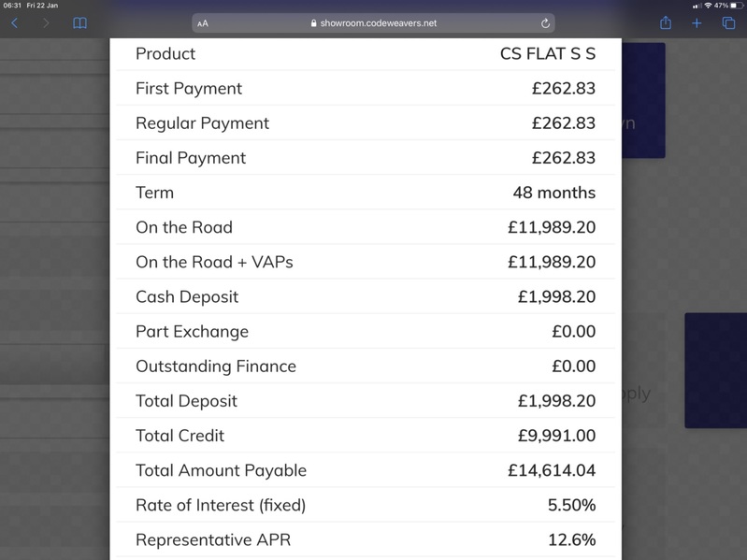Select the Product CS FLAT S S row
The width and height of the screenshot is (747, 560).
coord(366,53)
